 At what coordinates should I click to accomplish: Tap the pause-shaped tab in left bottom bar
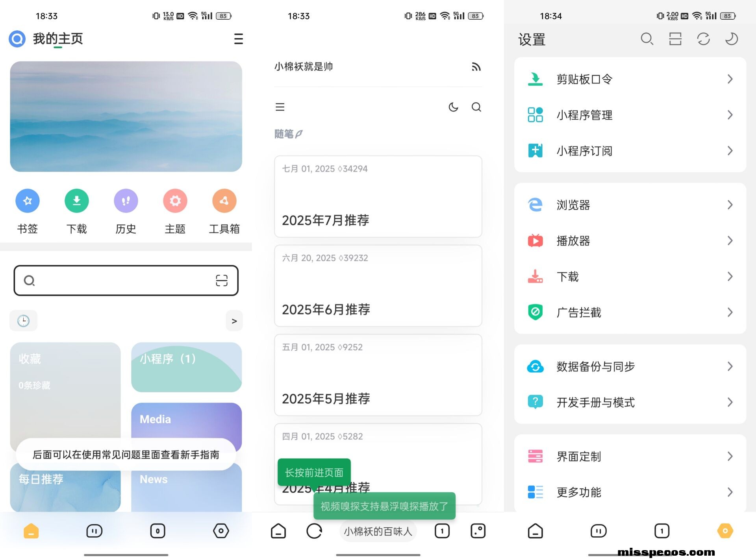click(94, 531)
